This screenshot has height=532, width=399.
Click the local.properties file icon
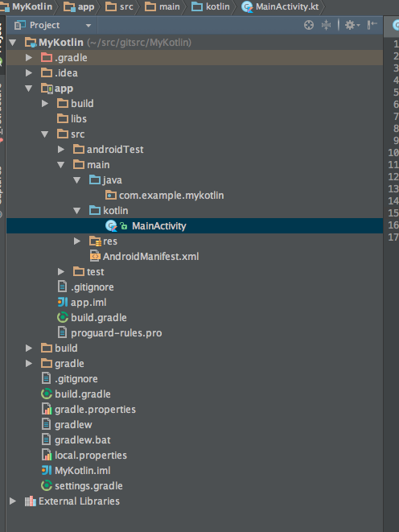tap(47, 455)
